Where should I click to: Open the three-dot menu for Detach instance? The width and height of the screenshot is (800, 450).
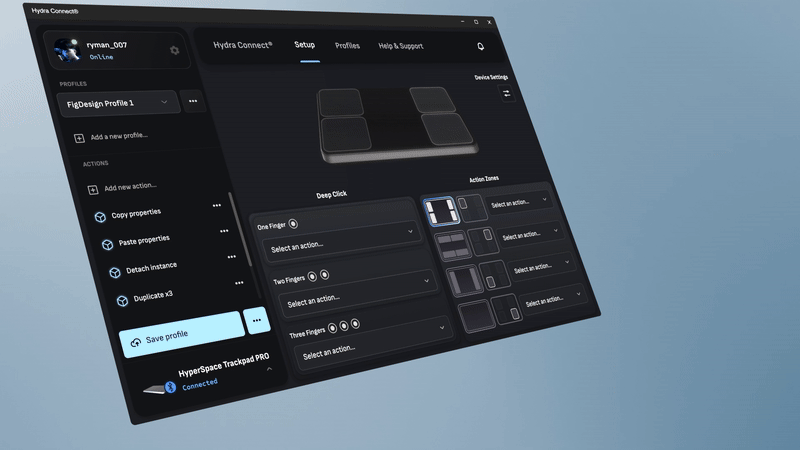tap(232, 257)
